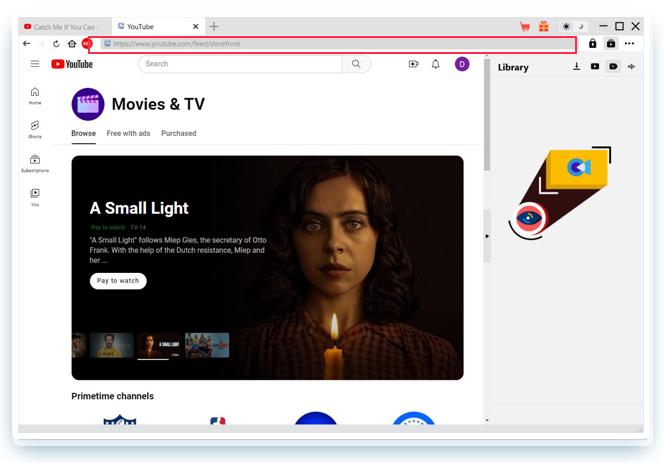Open the three-dot more menu
The image size is (664, 463).
629,43
